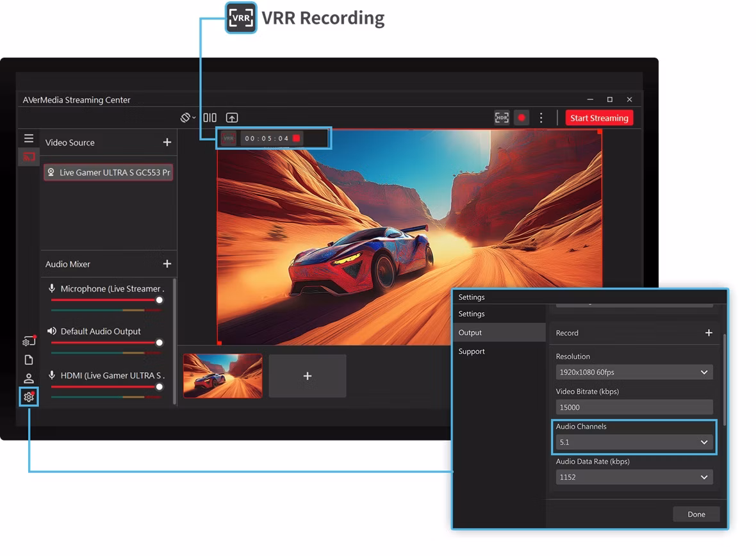This screenshot has height=556, width=756.
Task: Click the HDR toggle icon in toolbar
Action: [502, 118]
